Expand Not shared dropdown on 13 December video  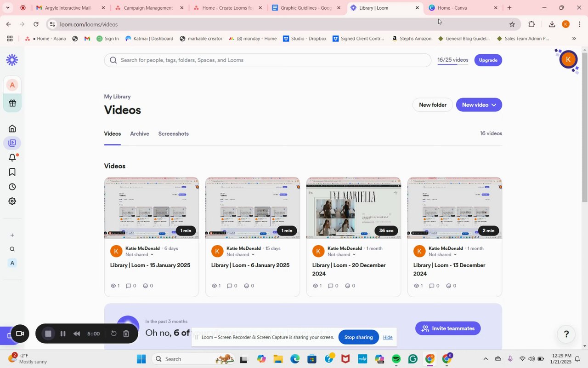tap(443, 254)
